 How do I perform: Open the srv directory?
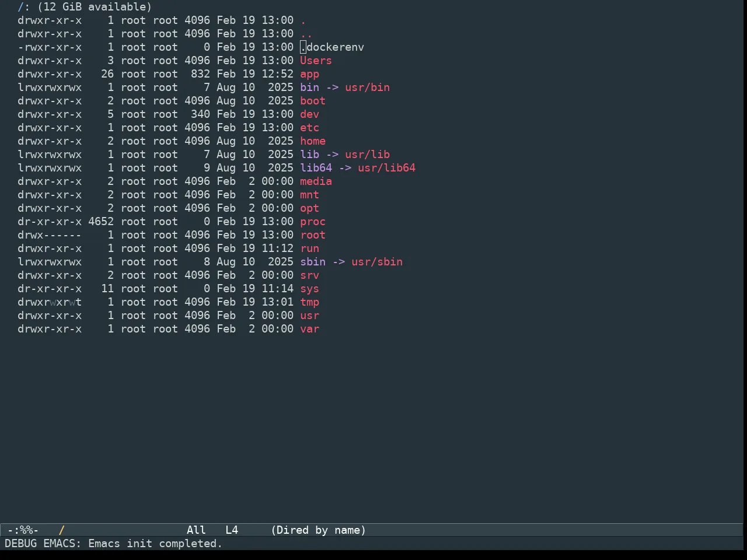pos(309,275)
